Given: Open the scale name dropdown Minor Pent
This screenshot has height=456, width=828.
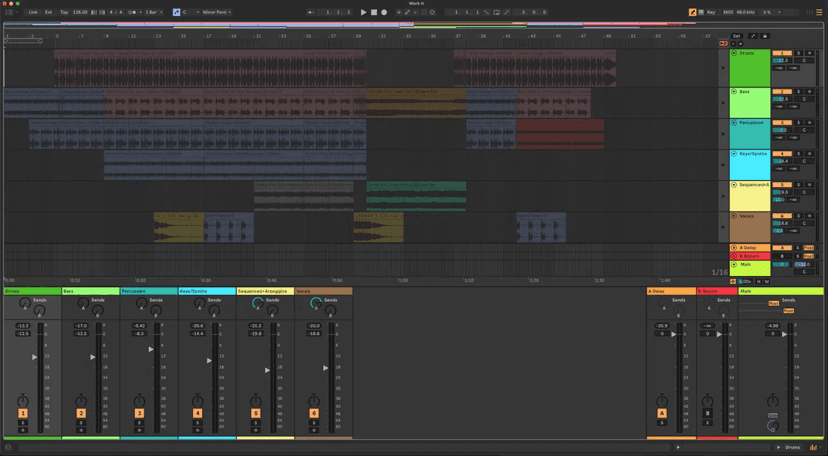Looking at the screenshot, I should pos(217,12).
